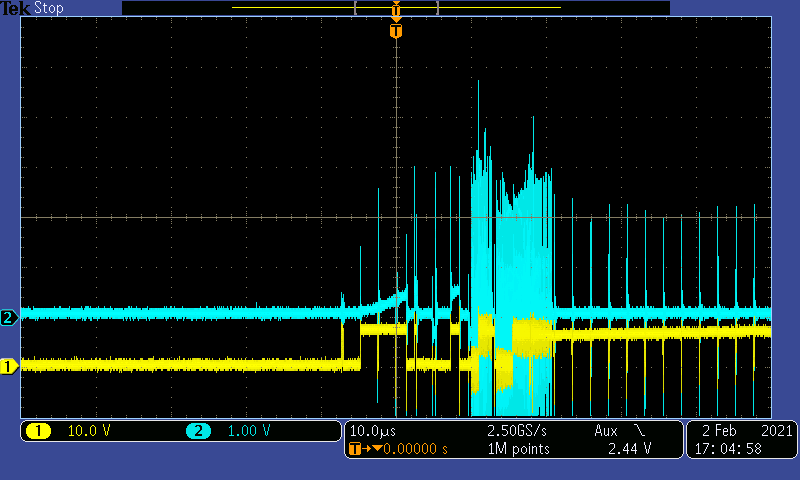The image size is (800, 480).
Task: Click the 10.0µs timebase readout
Action: tap(373, 432)
